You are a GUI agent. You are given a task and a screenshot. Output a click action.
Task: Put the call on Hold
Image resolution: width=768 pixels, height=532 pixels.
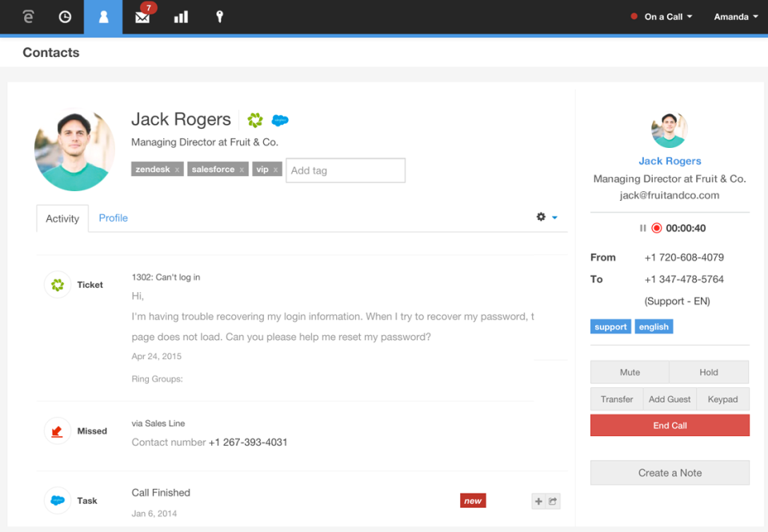[709, 372]
